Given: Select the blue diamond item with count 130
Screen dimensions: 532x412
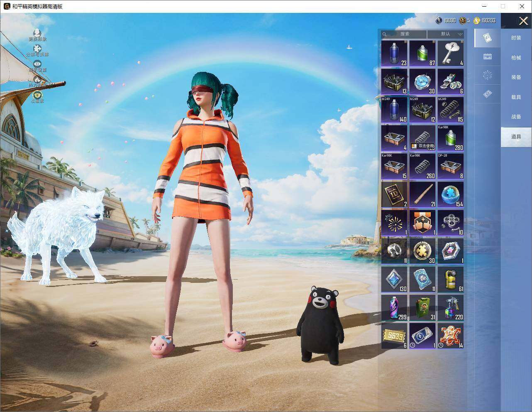Looking at the screenshot, I should [394, 279].
